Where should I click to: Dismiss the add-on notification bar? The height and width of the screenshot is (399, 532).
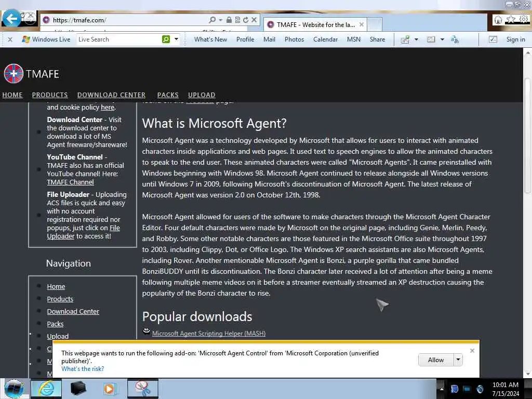tap(472, 351)
